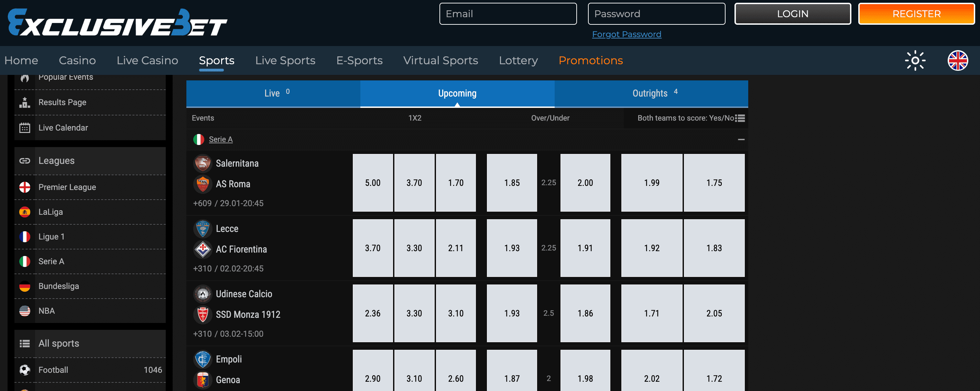Screen dimensions: 980x391
Task: Select the 5.00 odds for Salernitana win
Action: pyautogui.click(x=372, y=183)
